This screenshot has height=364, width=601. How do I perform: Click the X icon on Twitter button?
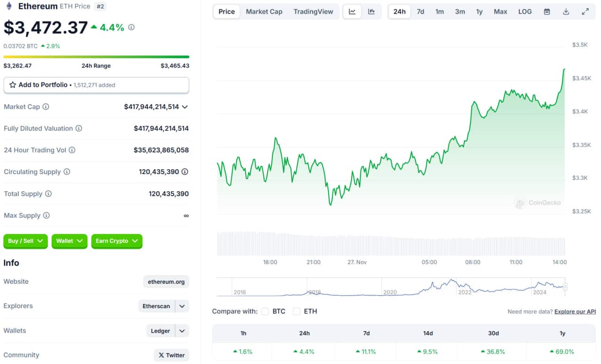[x=161, y=355]
